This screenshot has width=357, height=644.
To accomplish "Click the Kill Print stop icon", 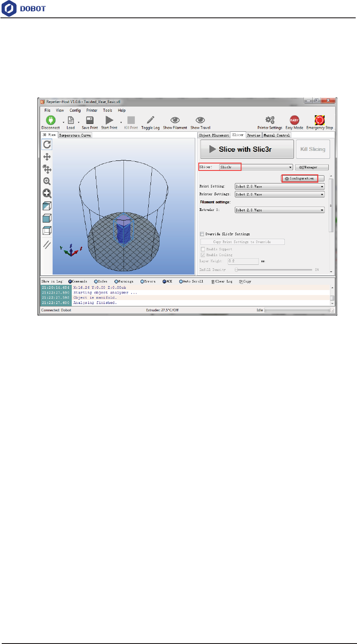I will click(x=131, y=120).
